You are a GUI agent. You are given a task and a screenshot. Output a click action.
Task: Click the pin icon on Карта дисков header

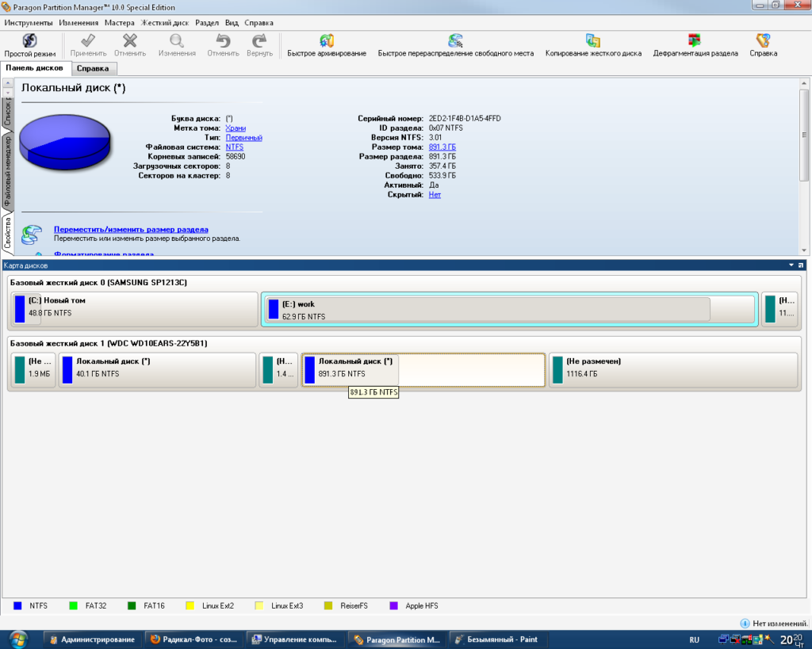click(801, 265)
